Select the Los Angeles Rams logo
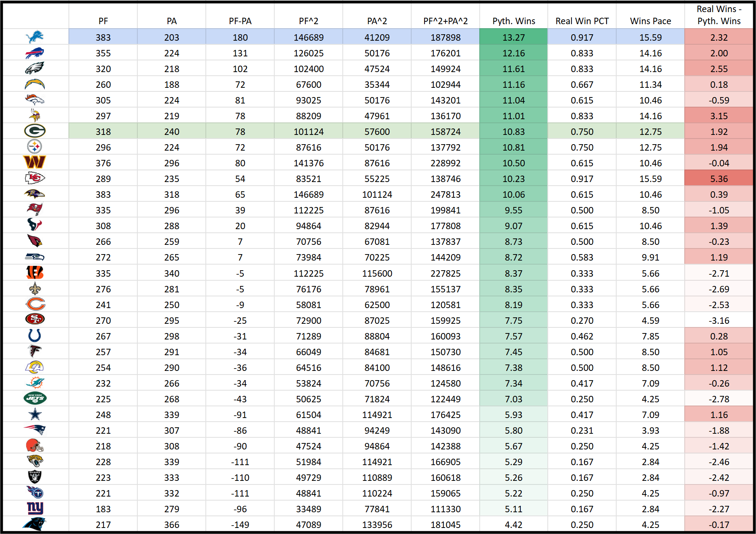The width and height of the screenshot is (756, 534). [35, 367]
